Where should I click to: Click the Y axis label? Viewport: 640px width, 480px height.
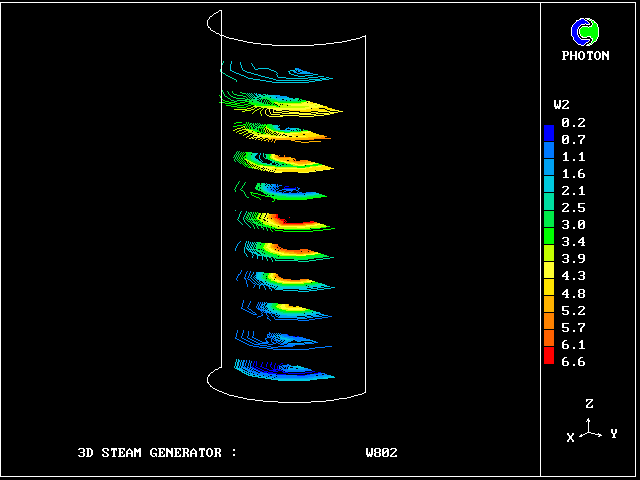[x=613, y=434]
